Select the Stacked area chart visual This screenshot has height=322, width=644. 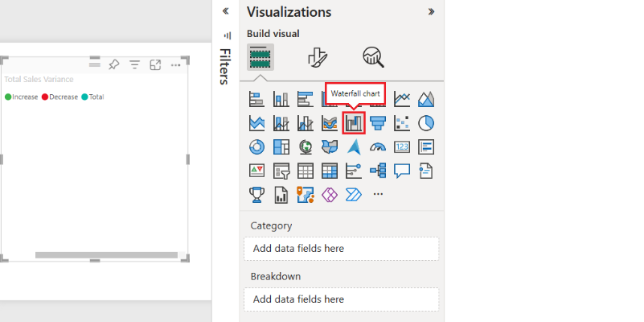click(256, 123)
